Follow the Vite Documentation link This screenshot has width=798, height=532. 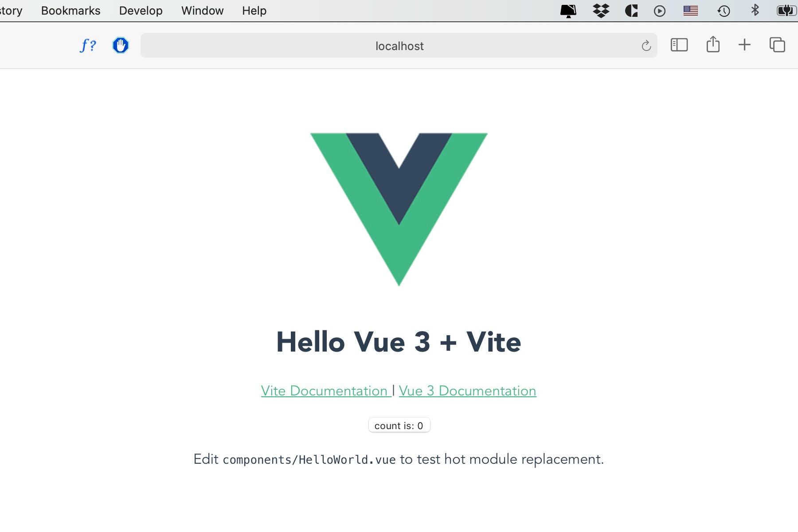[x=325, y=391]
